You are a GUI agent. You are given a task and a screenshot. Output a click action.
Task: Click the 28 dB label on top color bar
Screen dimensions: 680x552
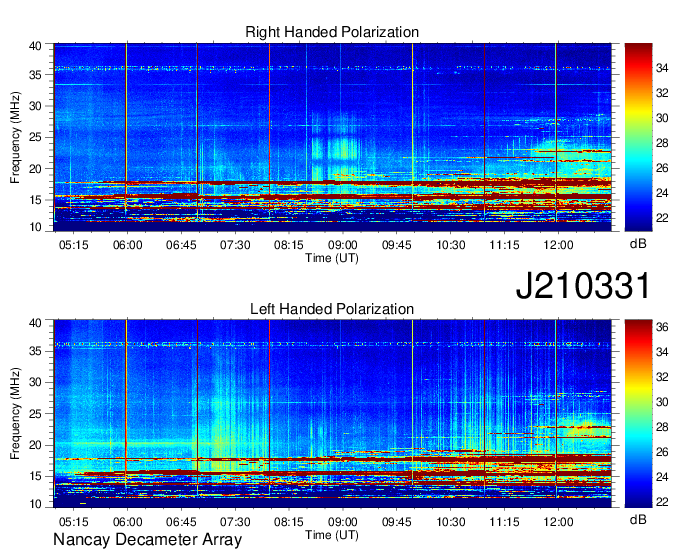pyautogui.click(x=662, y=143)
